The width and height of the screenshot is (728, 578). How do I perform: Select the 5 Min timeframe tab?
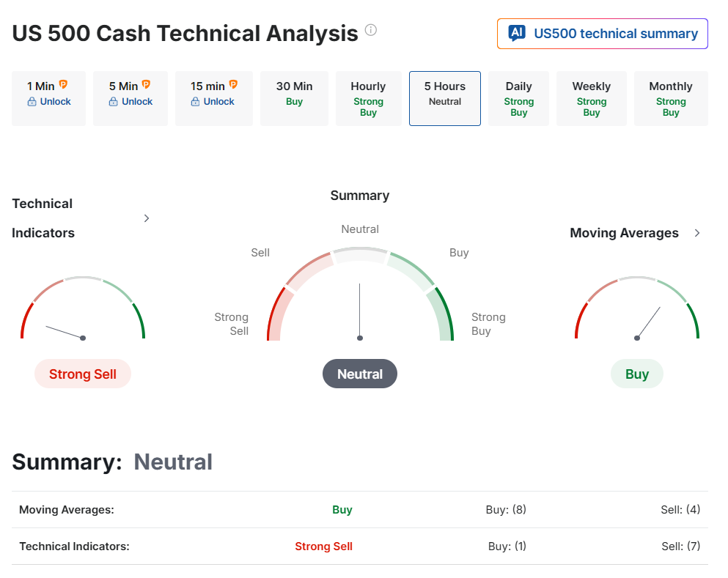[x=130, y=98]
